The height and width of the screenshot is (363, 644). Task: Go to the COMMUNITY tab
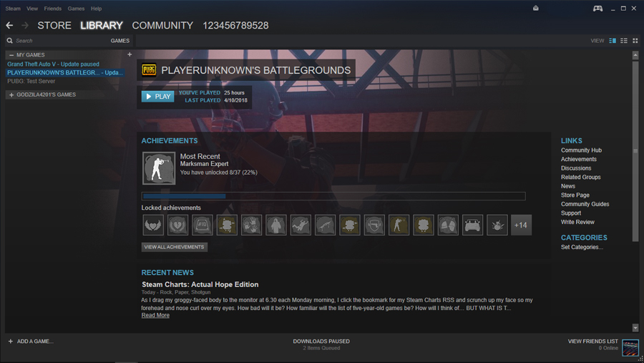coord(162,26)
